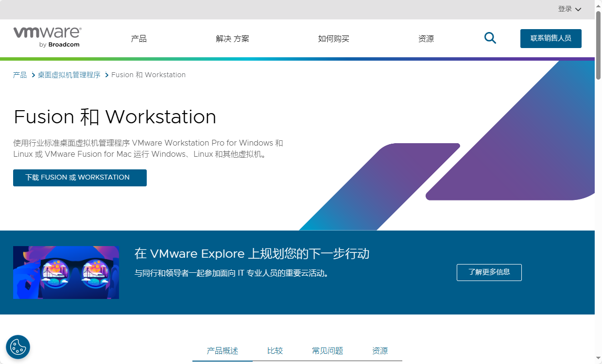This screenshot has height=364, width=602.
Task: Click the 联系销售人员 button
Action: tap(551, 38)
